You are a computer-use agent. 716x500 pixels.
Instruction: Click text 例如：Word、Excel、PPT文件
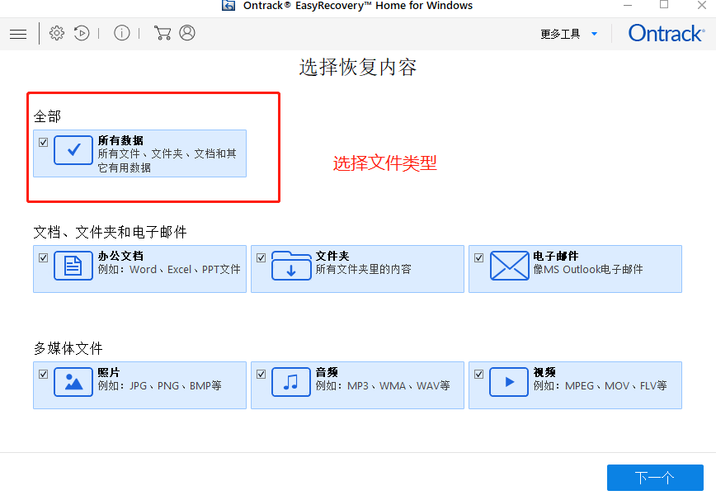pos(169,269)
